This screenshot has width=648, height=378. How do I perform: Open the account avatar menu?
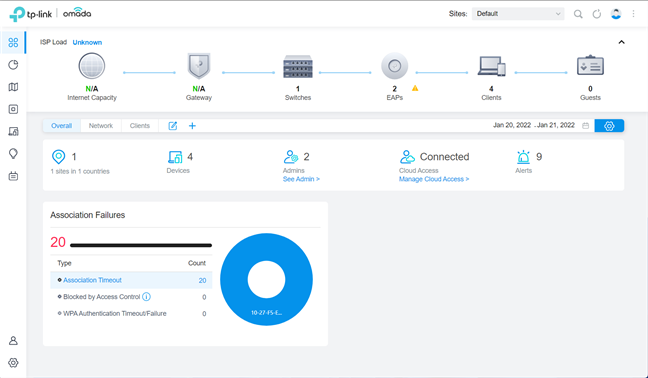click(616, 14)
